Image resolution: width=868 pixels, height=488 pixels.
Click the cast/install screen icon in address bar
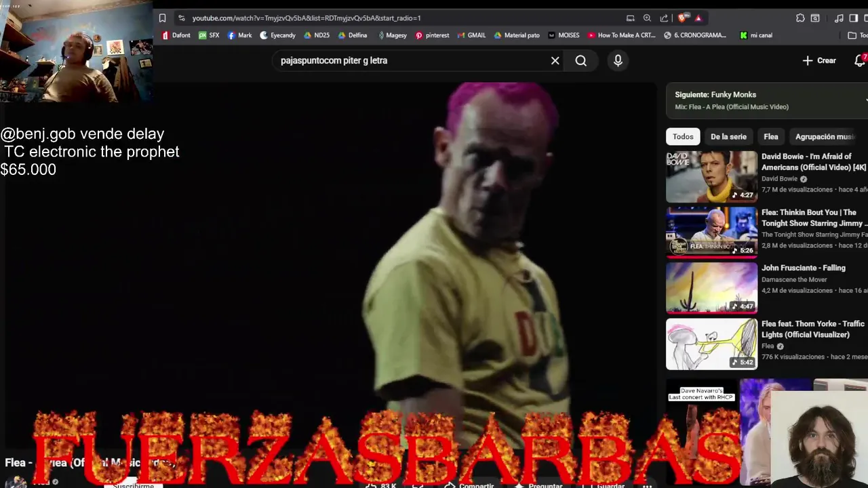coord(630,18)
